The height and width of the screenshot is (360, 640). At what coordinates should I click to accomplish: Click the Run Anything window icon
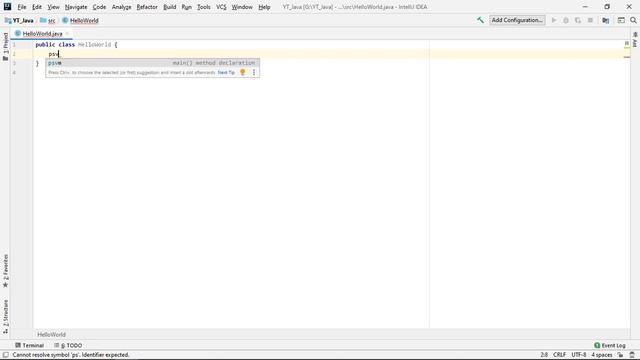pyautogui.click(x=621, y=20)
